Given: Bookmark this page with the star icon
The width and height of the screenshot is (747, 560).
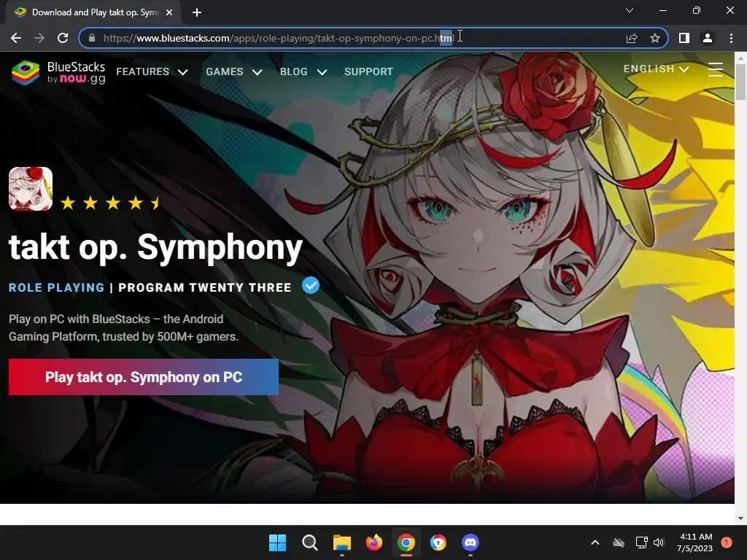Looking at the screenshot, I should pyautogui.click(x=655, y=38).
